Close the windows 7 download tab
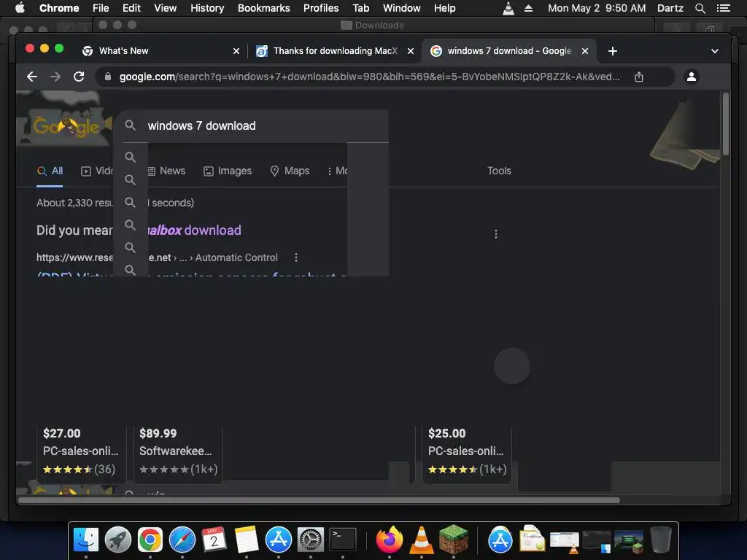The height and width of the screenshot is (560, 747). tap(584, 51)
